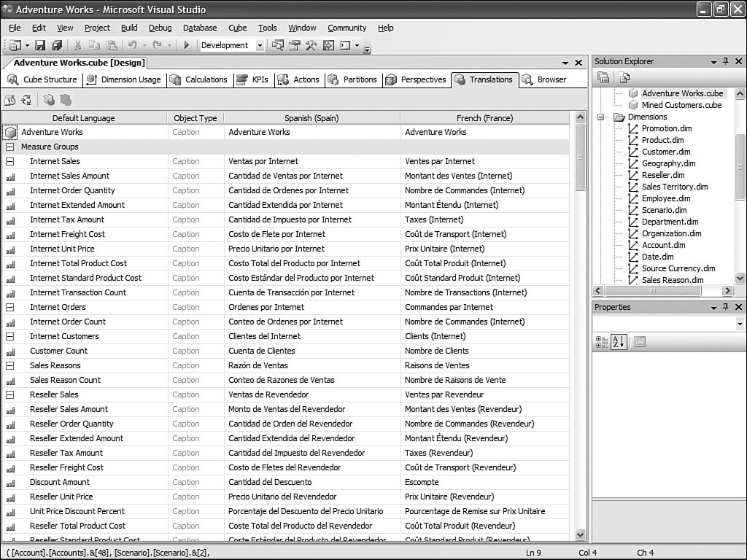Viewport: 747px width, 560px height.
Task: Close the Adventure Works.cube design document
Action: tap(578, 63)
